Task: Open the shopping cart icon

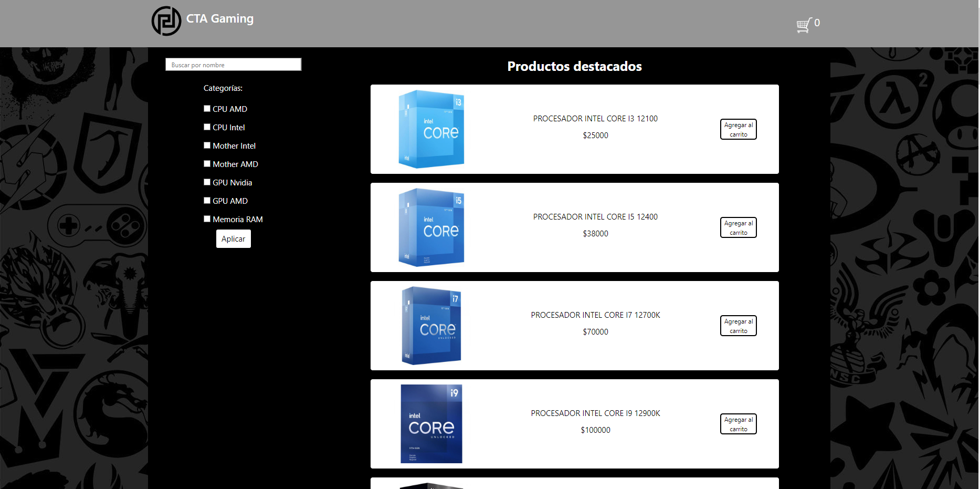Action: pos(803,25)
